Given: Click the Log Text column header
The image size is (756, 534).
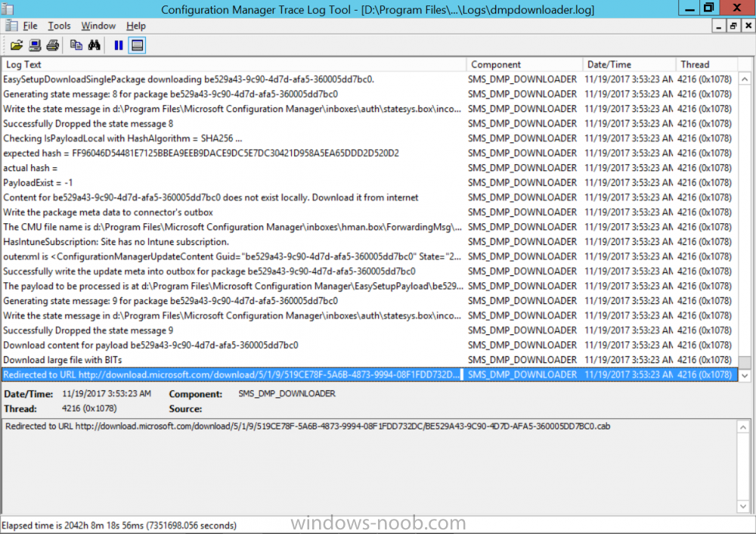Looking at the screenshot, I should [x=234, y=64].
